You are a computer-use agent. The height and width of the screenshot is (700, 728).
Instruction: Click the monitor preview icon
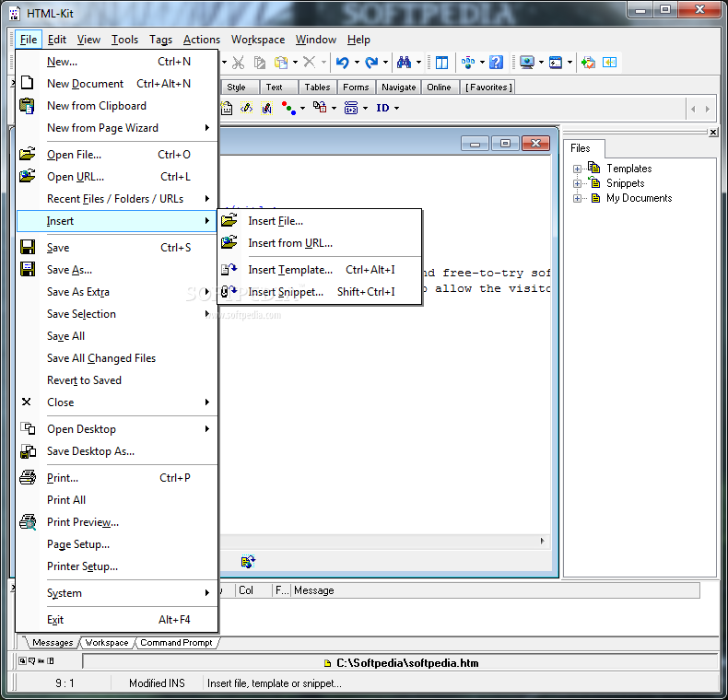point(527,63)
